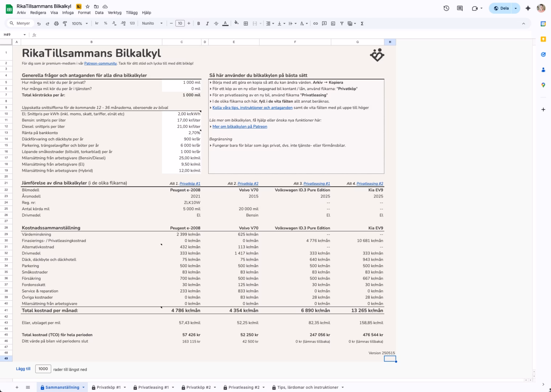Toggle italic formatting

click(207, 23)
